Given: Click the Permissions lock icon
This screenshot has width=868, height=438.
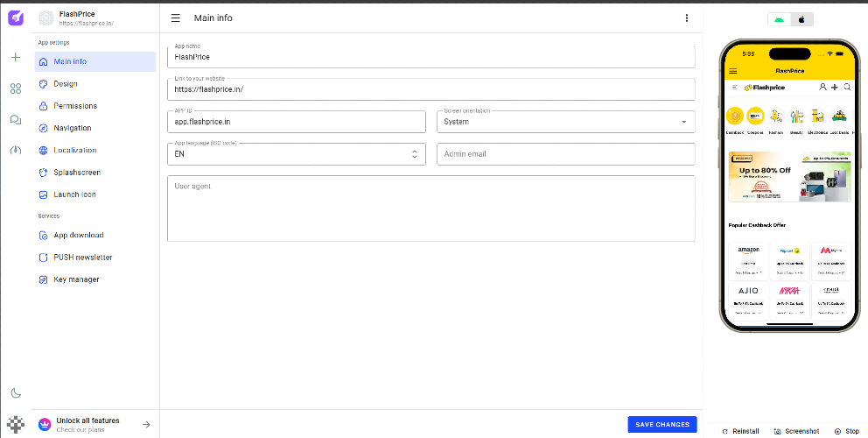Looking at the screenshot, I should 43,106.
